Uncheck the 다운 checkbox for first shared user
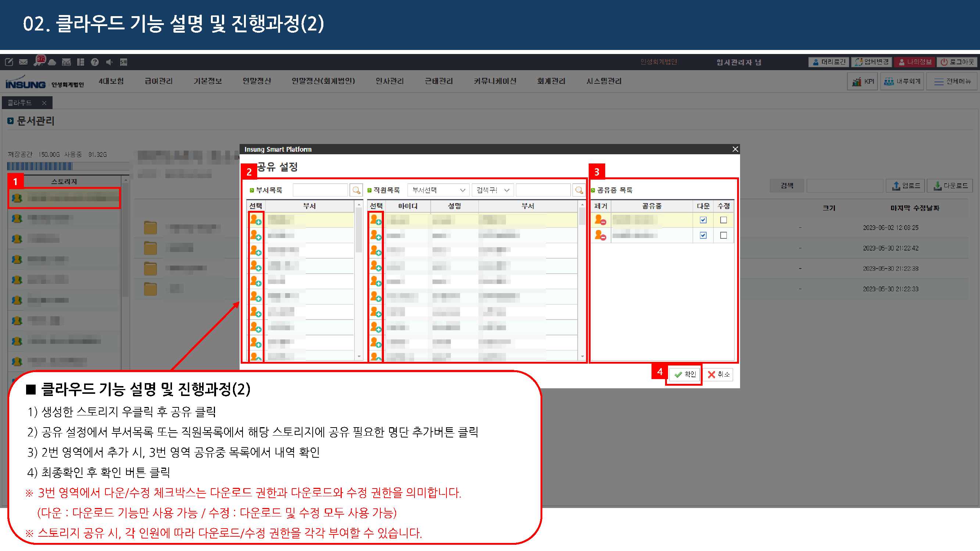This screenshot has width=980, height=551. (703, 220)
